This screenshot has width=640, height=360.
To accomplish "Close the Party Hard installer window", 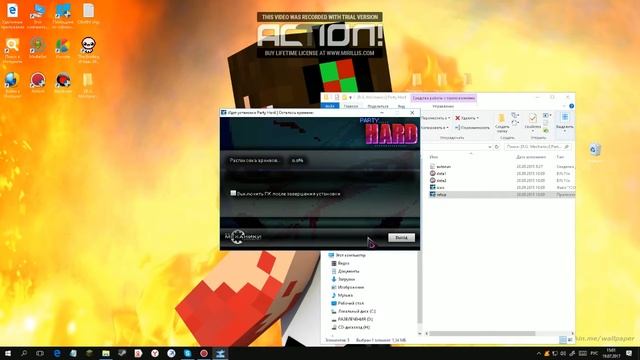I will coord(412,113).
